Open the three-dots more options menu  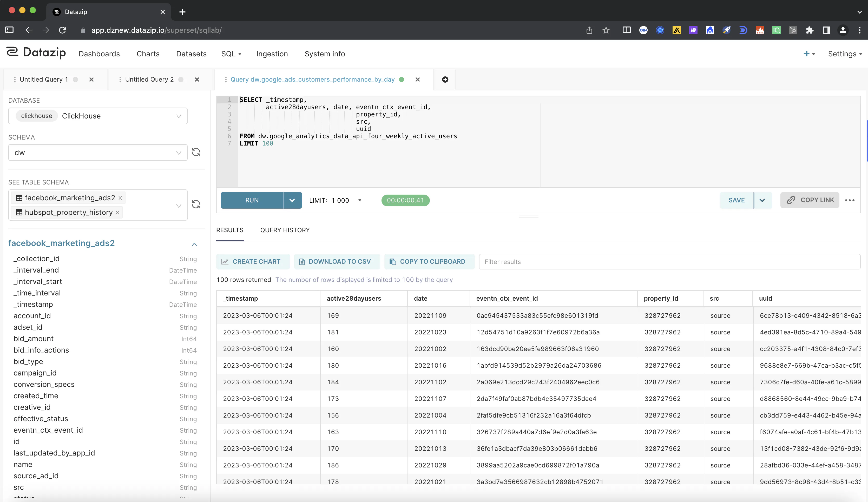(x=850, y=200)
